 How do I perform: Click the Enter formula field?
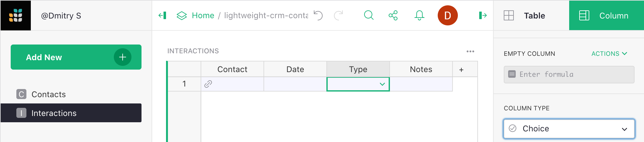pyautogui.click(x=569, y=74)
